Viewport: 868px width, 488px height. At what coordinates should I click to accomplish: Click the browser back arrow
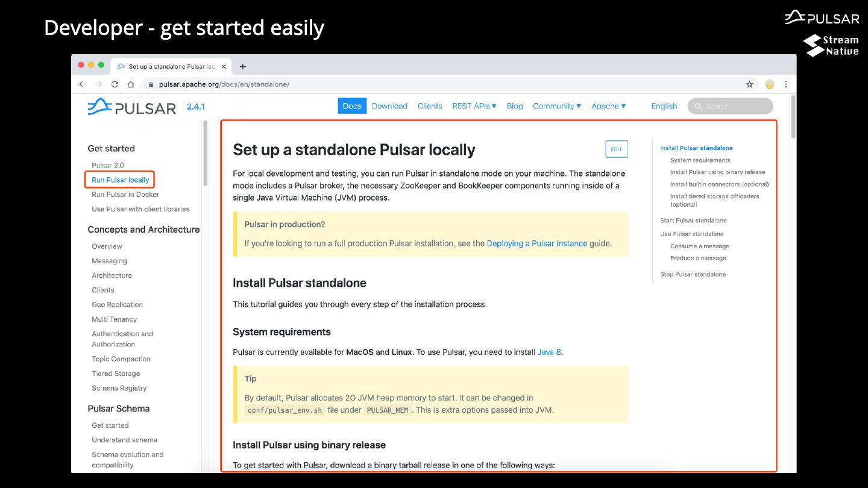[x=83, y=84]
